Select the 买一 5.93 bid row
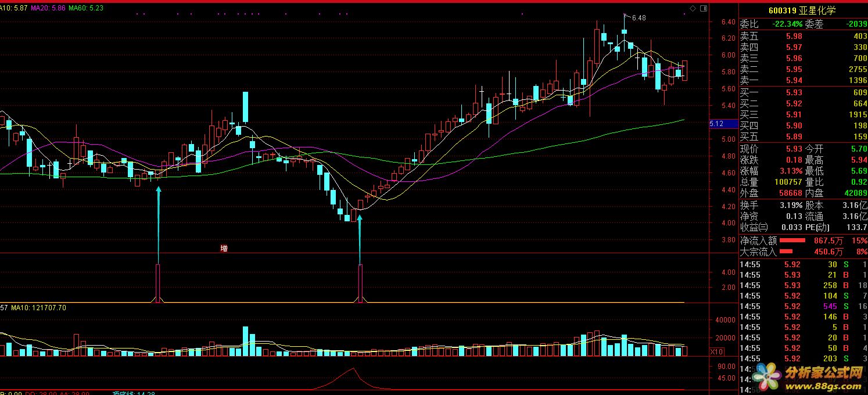This screenshot has width=868, height=395. 804,92
